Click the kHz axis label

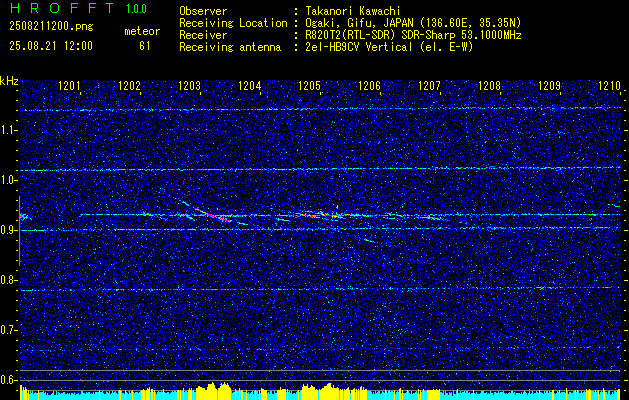9,81
